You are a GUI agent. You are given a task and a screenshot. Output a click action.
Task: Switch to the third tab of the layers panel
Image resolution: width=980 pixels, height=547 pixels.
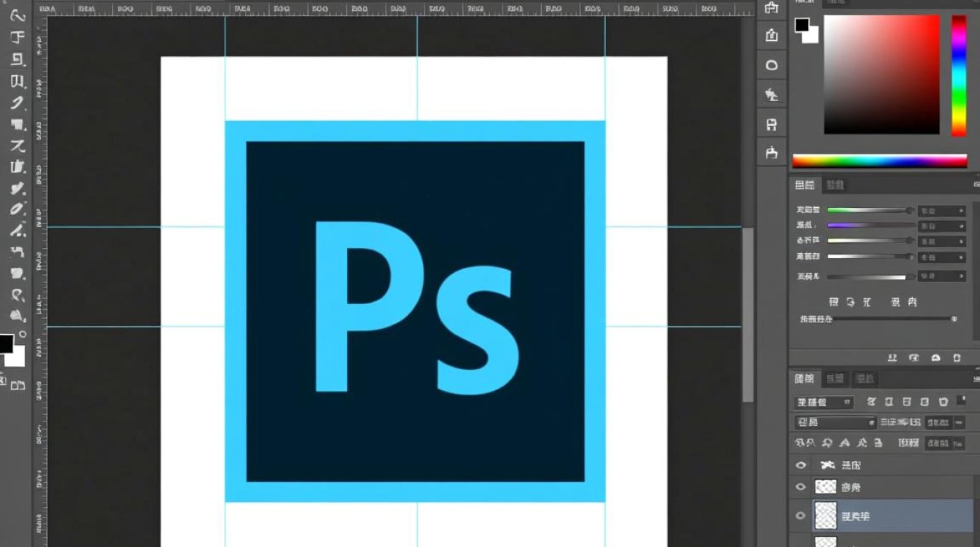866,379
